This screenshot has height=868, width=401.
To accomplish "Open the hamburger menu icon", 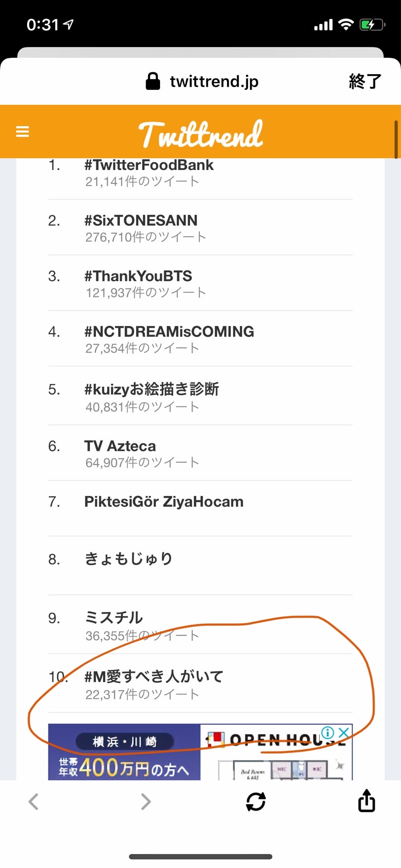I will [23, 132].
